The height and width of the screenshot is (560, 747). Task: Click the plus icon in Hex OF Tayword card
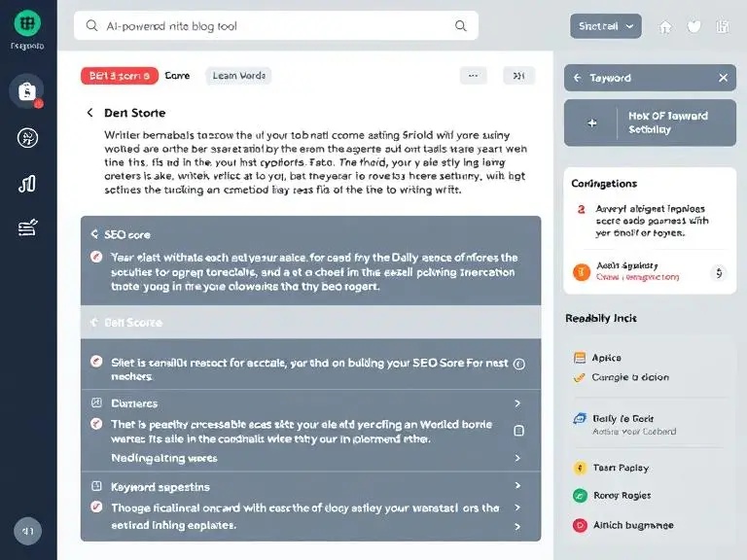(x=591, y=122)
